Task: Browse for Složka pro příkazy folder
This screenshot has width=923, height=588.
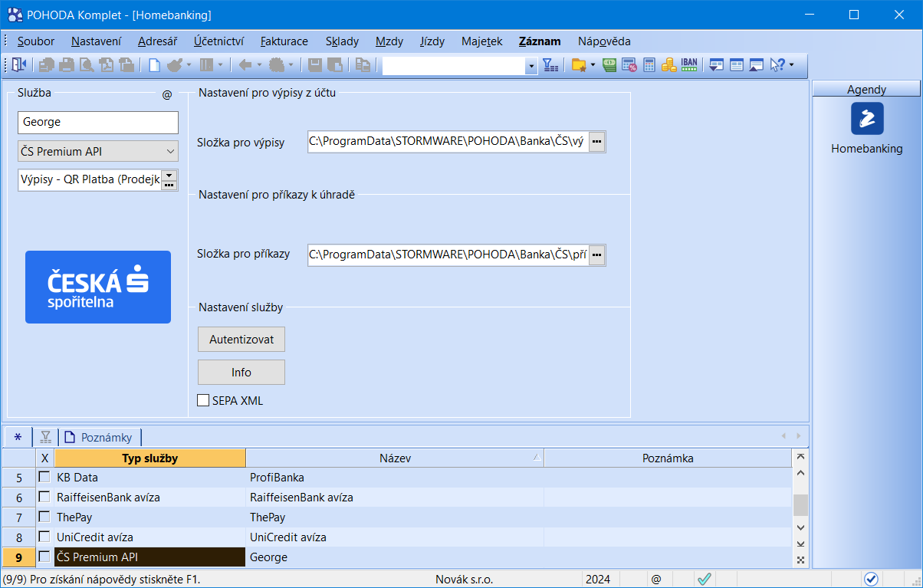Action: (x=596, y=255)
